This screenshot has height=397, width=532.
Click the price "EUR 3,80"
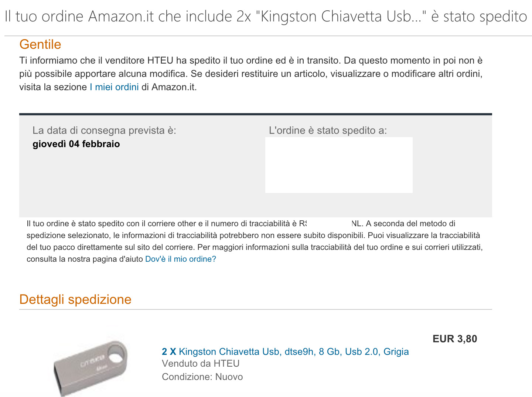(454, 339)
